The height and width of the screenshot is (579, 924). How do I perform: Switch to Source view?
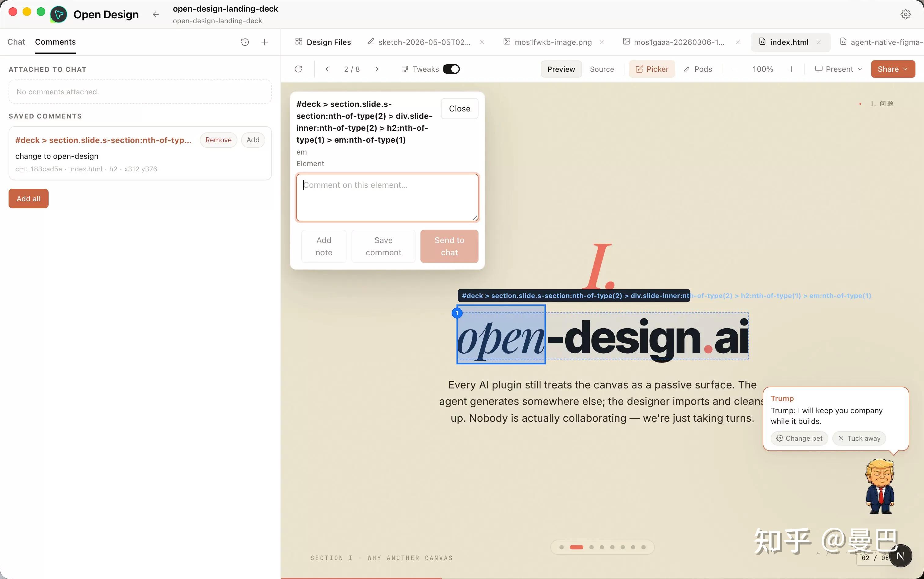(x=602, y=69)
